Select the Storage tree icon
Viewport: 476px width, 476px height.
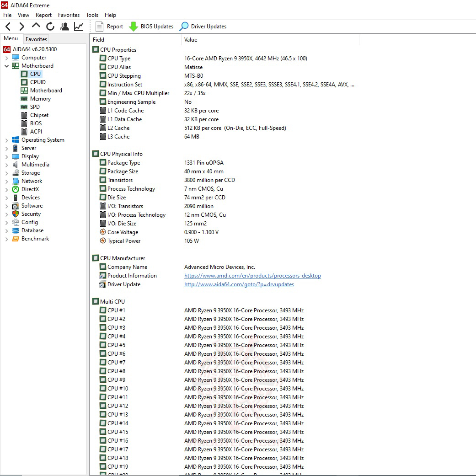tap(16, 173)
